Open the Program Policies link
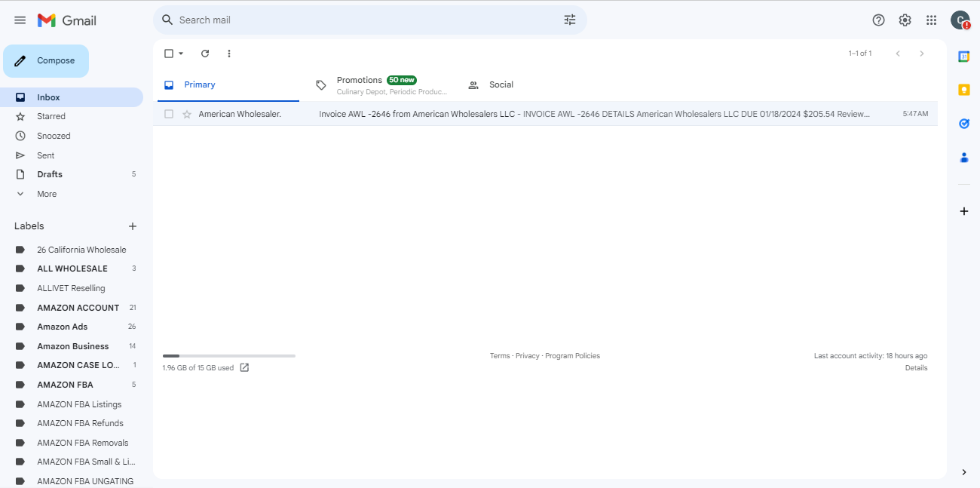980x488 pixels. [573, 356]
